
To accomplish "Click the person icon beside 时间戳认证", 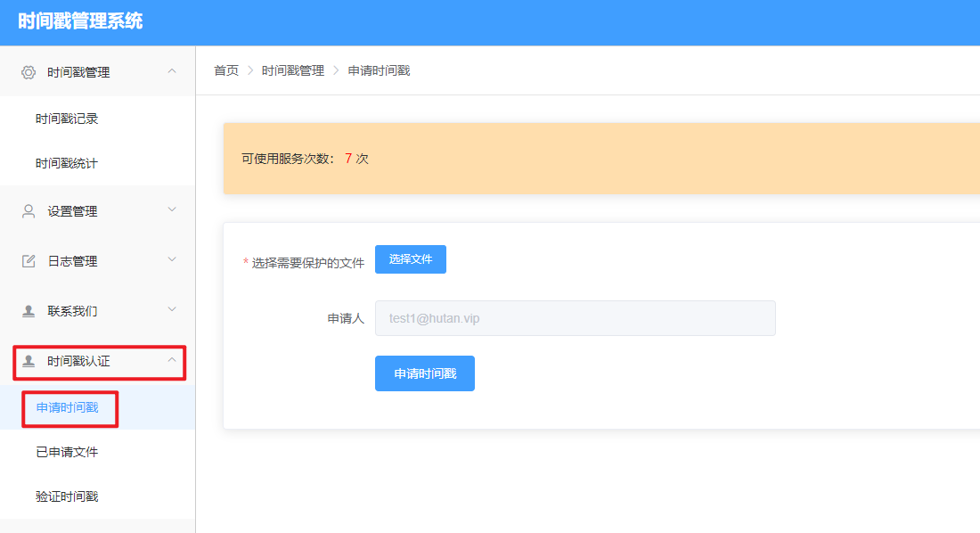I will 29,361.
